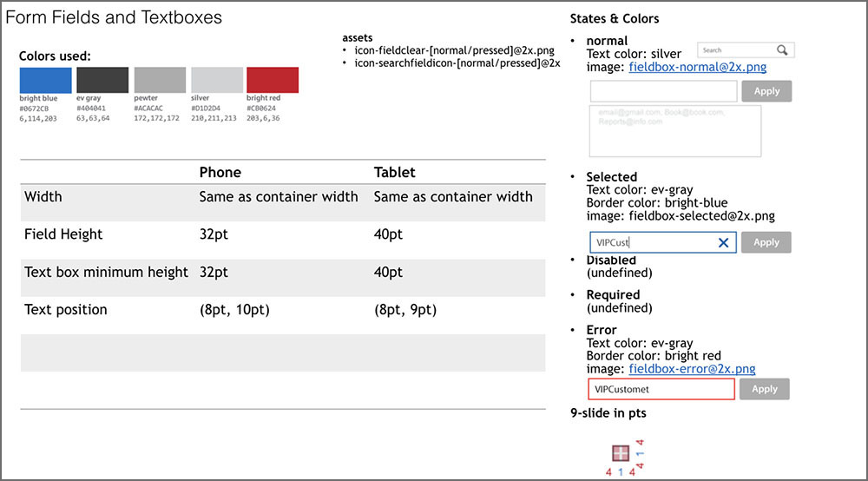Click the Required state heading
The width and height of the screenshot is (868, 481).
point(613,294)
